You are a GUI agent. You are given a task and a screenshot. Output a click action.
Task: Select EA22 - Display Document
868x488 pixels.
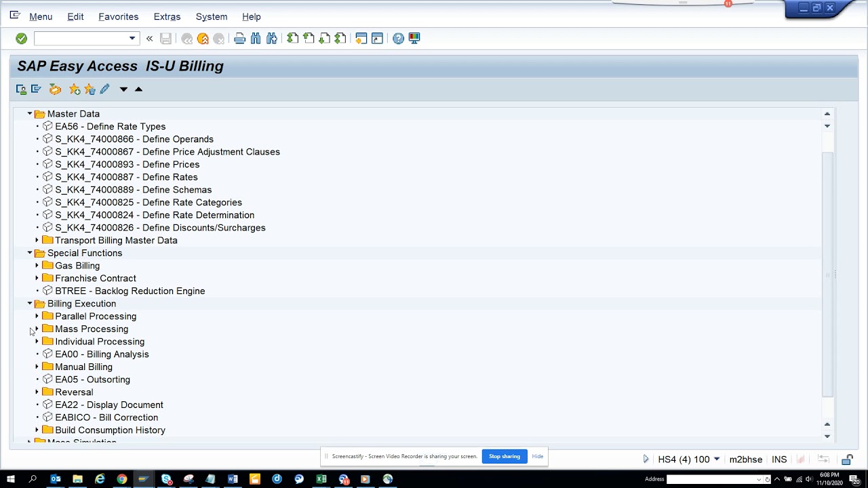coord(109,405)
